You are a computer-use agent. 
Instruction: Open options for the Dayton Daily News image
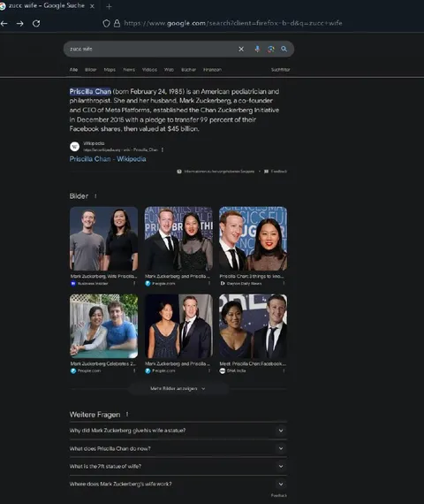click(284, 283)
